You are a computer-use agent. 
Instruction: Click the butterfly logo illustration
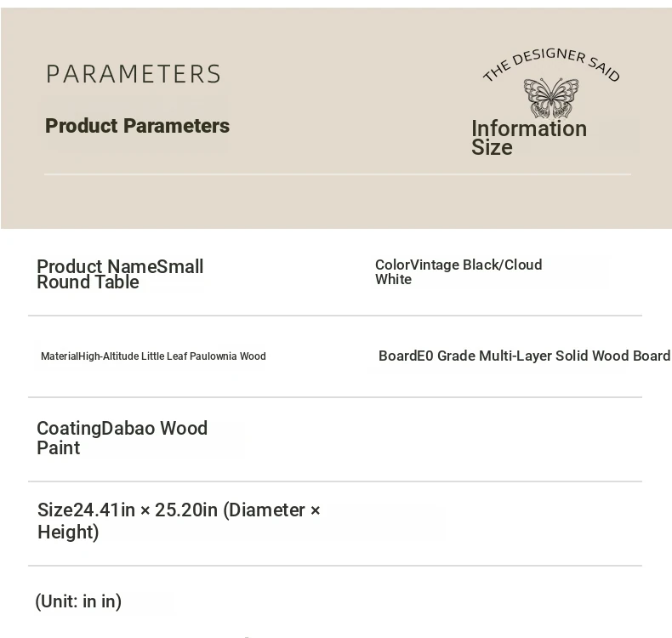point(550,98)
